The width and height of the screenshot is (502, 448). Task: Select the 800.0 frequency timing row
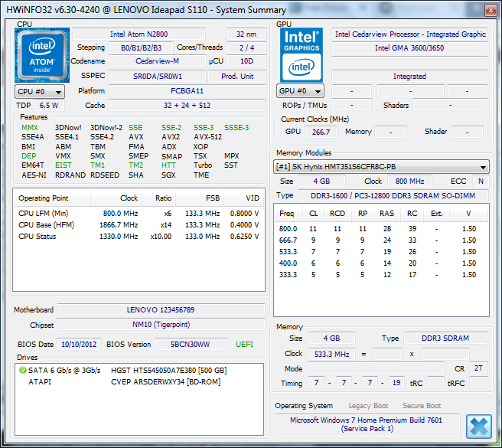381,229
